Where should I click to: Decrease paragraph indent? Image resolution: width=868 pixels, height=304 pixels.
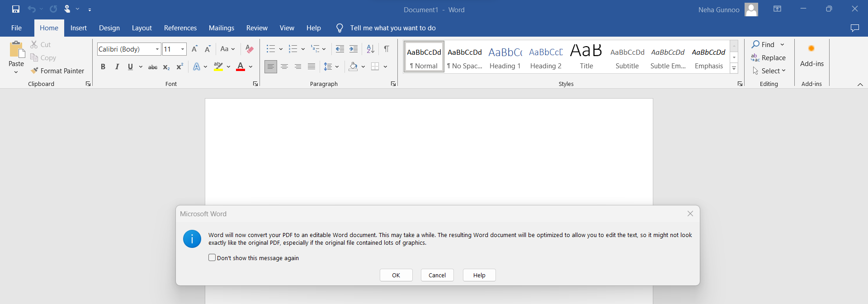pyautogui.click(x=340, y=49)
